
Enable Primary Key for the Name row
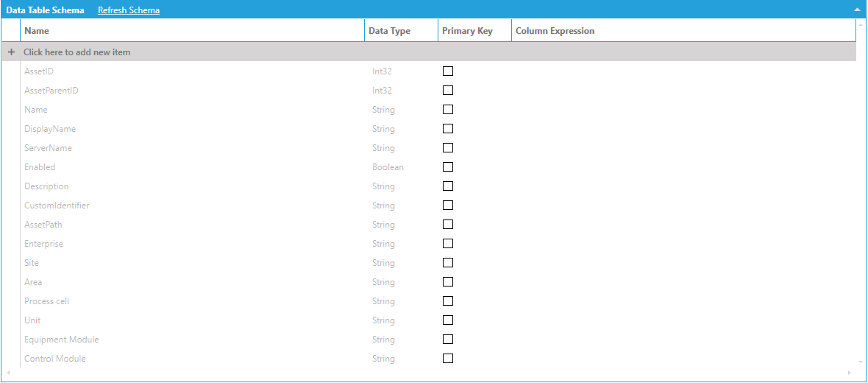tap(448, 110)
